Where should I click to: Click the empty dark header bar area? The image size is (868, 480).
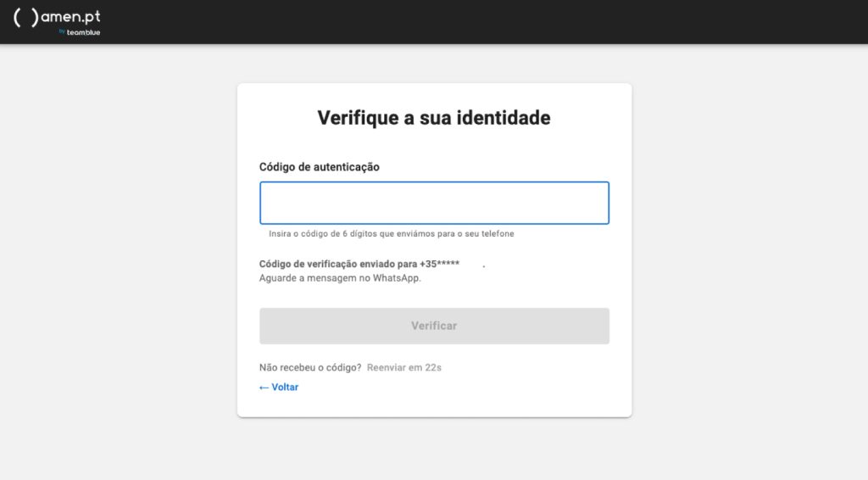(509, 21)
